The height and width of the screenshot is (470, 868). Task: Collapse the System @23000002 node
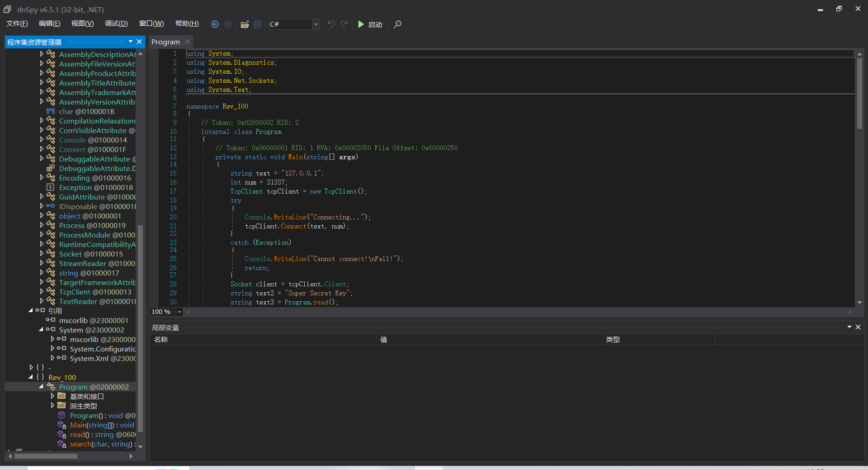click(x=41, y=329)
